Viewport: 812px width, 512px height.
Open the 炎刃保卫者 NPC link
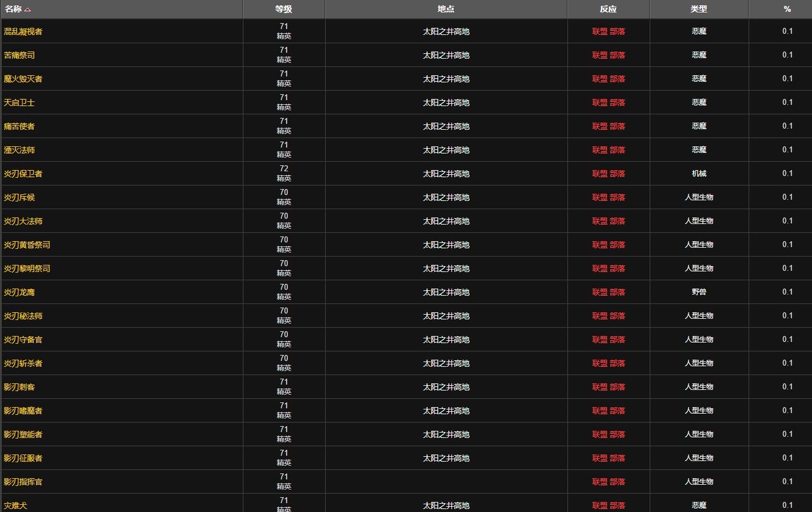[23, 174]
